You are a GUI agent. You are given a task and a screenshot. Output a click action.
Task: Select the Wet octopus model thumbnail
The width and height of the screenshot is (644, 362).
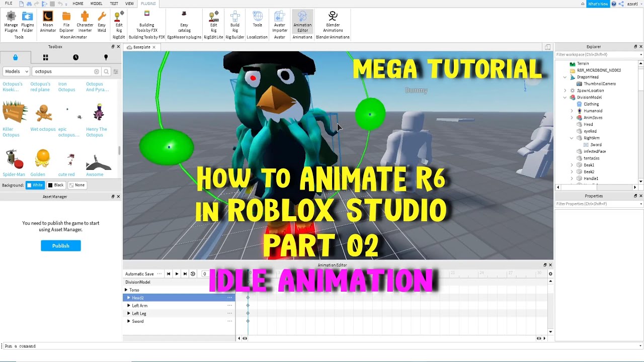pyautogui.click(x=43, y=113)
